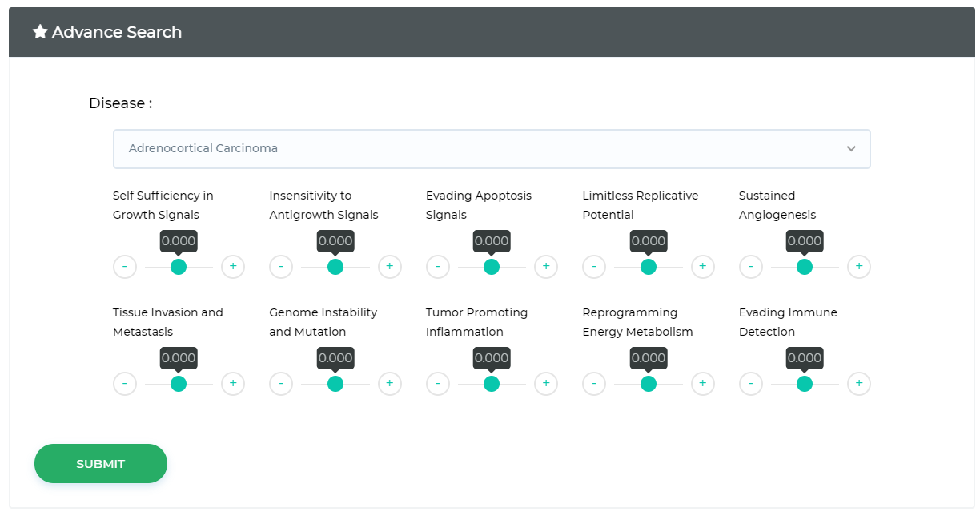Click the Sustained Angiogenesis slider handle
980x516 pixels.
[805, 267]
